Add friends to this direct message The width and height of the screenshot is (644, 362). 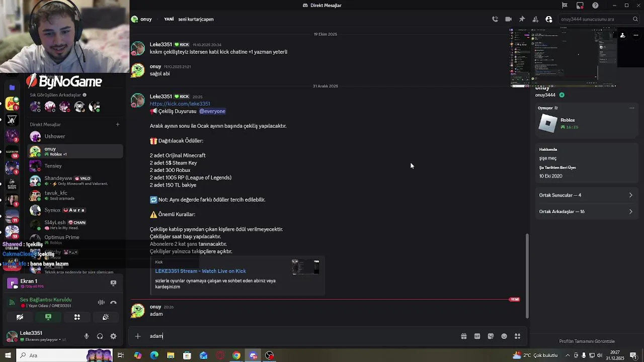click(x=535, y=19)
